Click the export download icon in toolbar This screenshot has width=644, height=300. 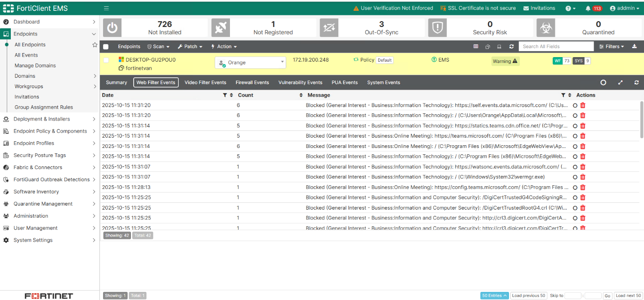pos(635,46)
